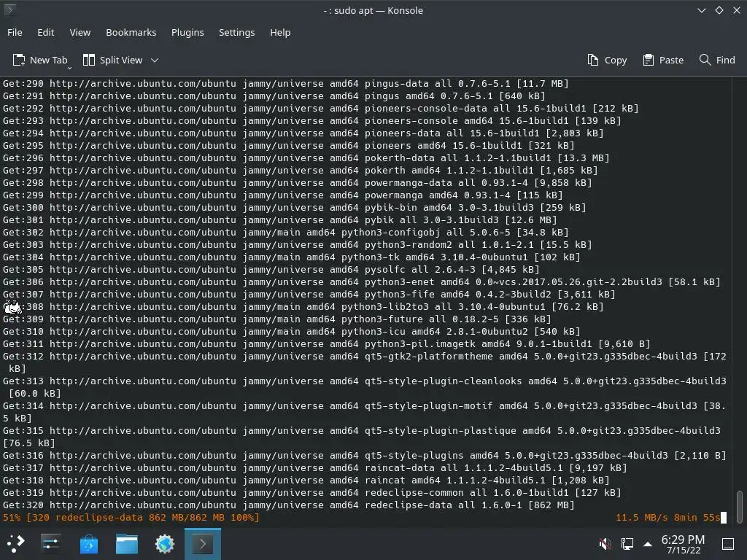Click the muted audio volume tray icon

605,543
